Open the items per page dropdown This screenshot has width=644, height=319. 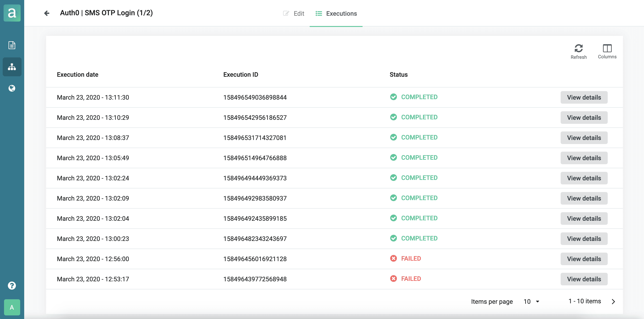click(x=531, y=302)
